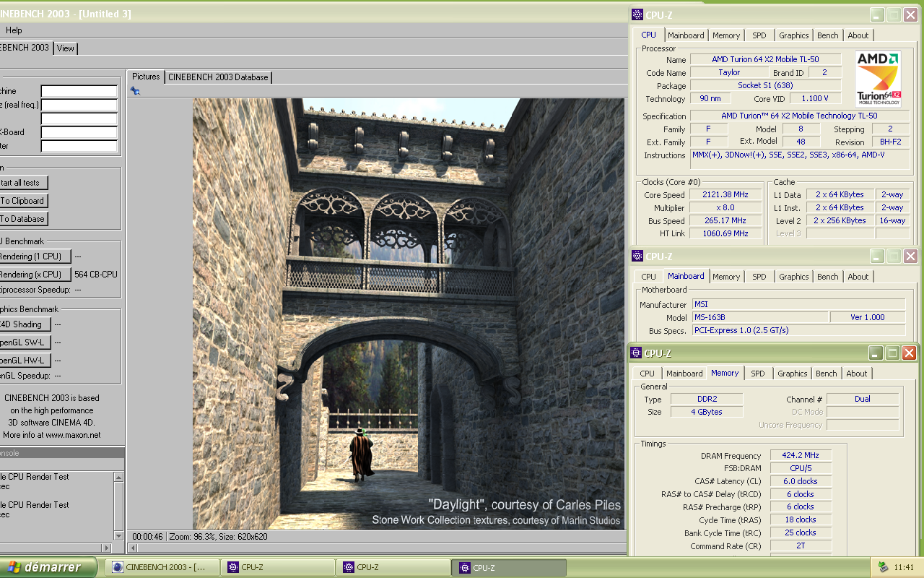Select SPD tab in Mainboard CPU-Z window
Screen dimensions: 924x578
[759, 277]
